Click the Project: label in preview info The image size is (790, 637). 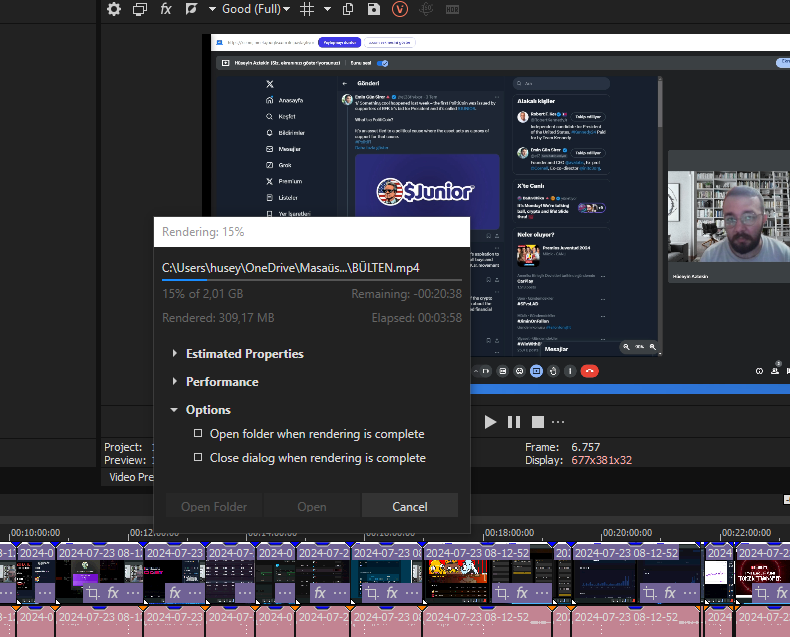(x=123, y=447)
